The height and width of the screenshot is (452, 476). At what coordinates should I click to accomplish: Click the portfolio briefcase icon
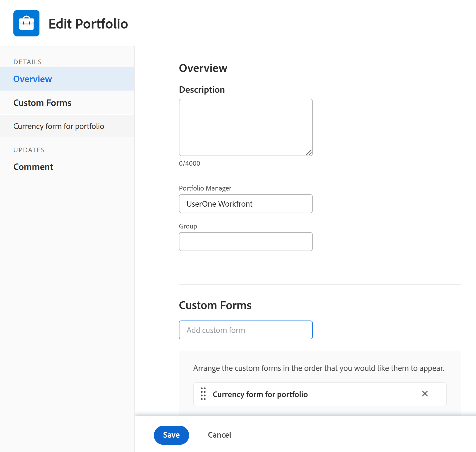click(x=26, y=23)
